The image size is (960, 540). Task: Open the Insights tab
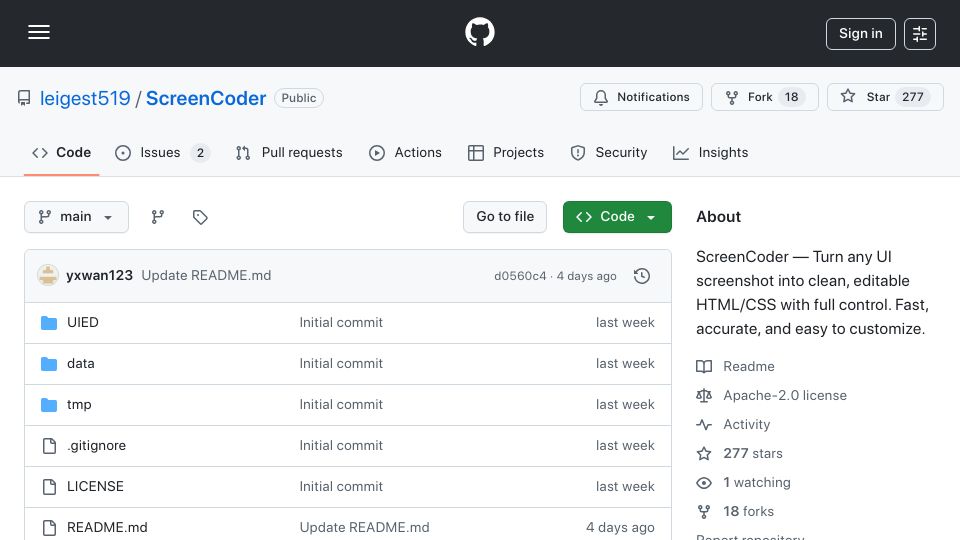[710, 152]
